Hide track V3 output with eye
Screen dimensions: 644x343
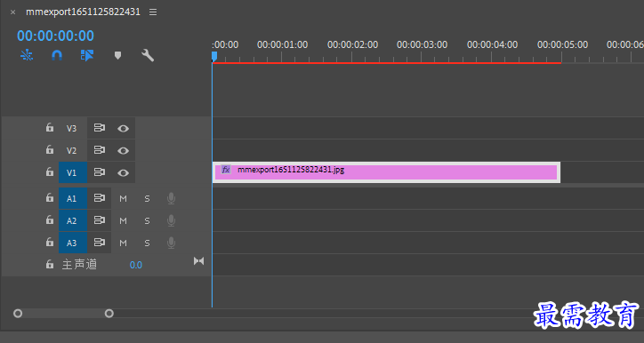(x=123, y=129)
